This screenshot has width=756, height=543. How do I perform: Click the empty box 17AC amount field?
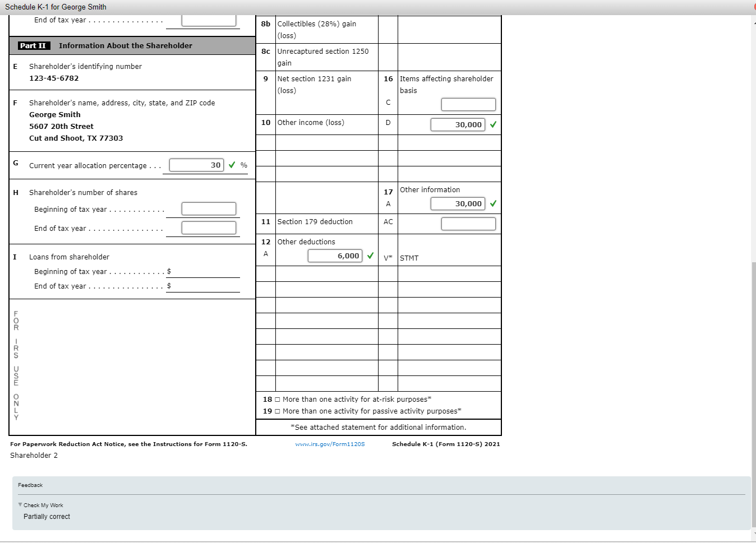468,224
